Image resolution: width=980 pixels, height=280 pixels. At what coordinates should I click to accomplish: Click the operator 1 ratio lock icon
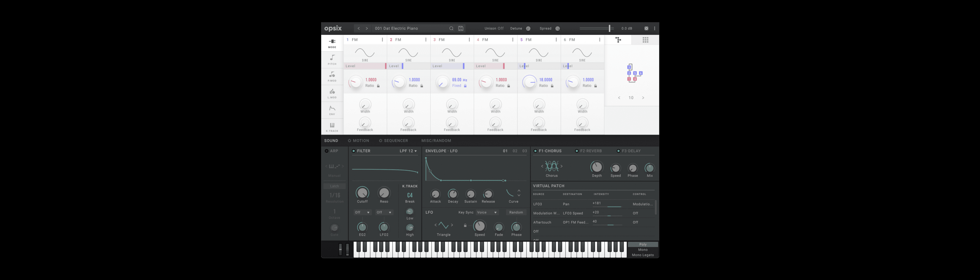378,86
